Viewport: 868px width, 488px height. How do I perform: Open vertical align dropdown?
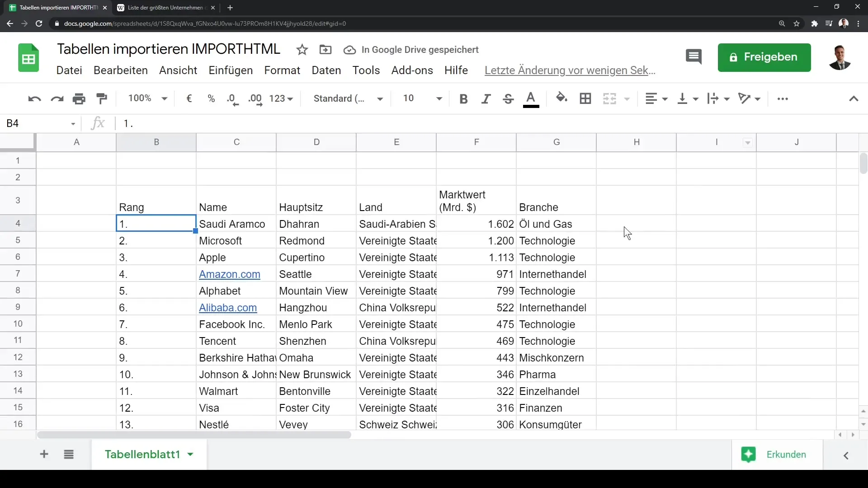tap(688, 99)
